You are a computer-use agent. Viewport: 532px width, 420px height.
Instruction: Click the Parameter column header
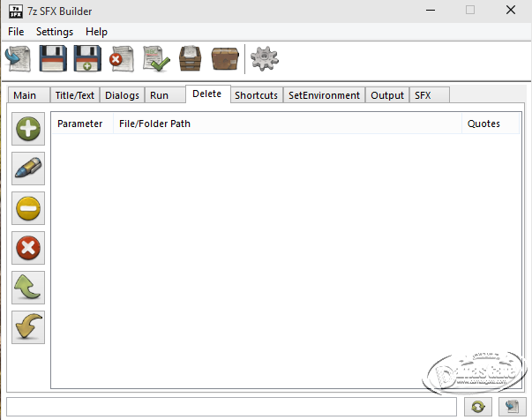pos(82,124)
